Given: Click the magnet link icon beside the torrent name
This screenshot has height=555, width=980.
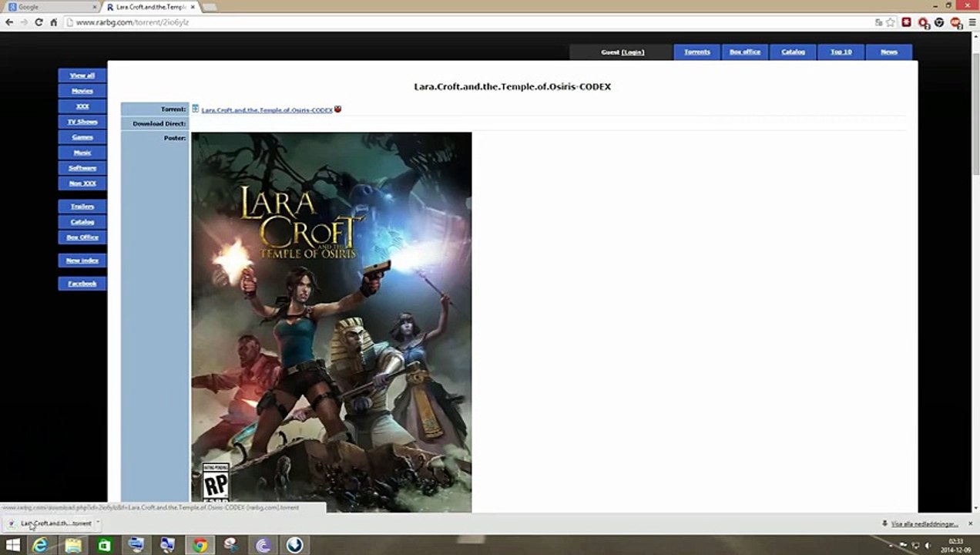Looking at the screenshot, I should click(x=337, y=109).
